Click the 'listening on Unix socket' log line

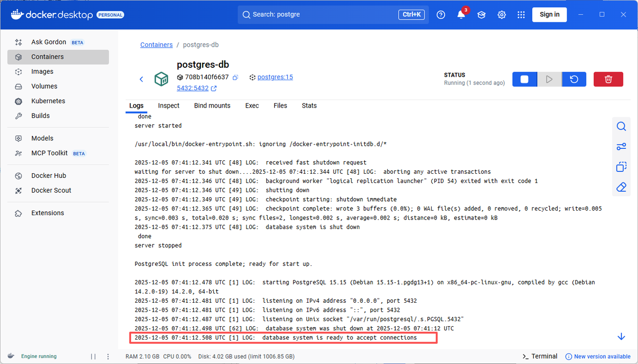click(300, 319)
